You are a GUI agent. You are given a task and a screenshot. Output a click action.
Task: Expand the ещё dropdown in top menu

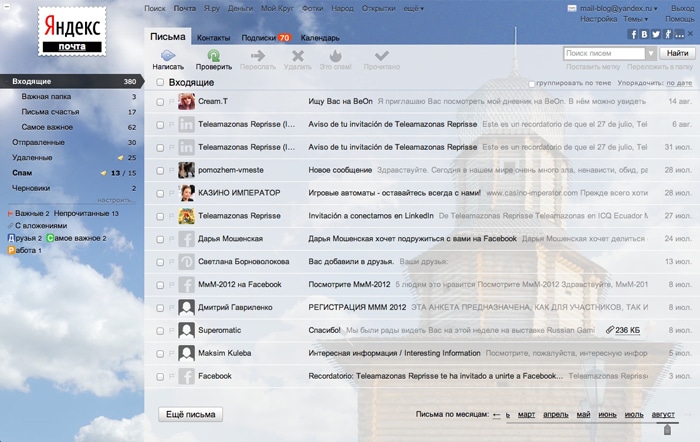412,8
